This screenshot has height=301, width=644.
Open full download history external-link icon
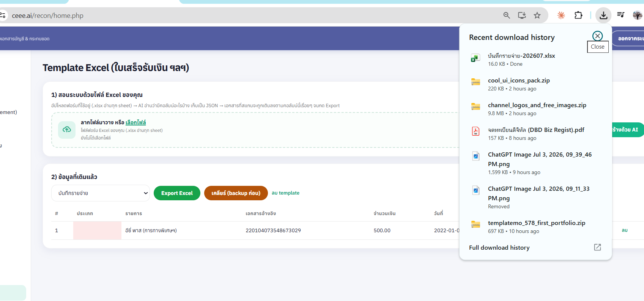click(x=597, y=247)
